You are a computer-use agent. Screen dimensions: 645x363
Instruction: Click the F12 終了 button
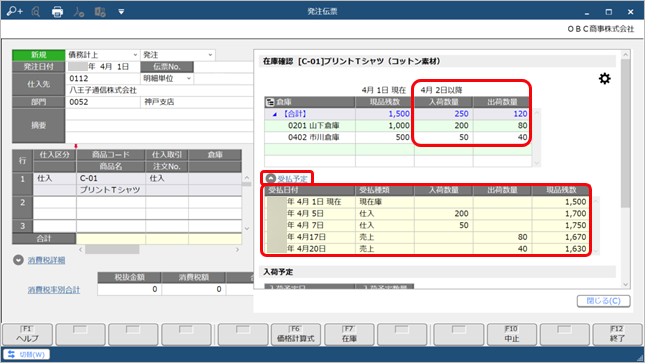(x=617, y=334)
